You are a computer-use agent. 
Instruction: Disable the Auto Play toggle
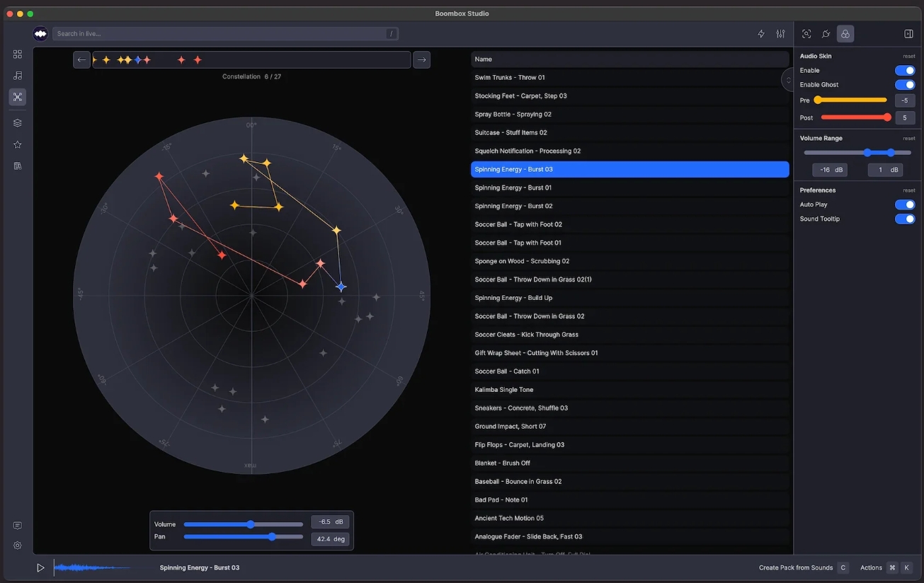click(904, 204)
